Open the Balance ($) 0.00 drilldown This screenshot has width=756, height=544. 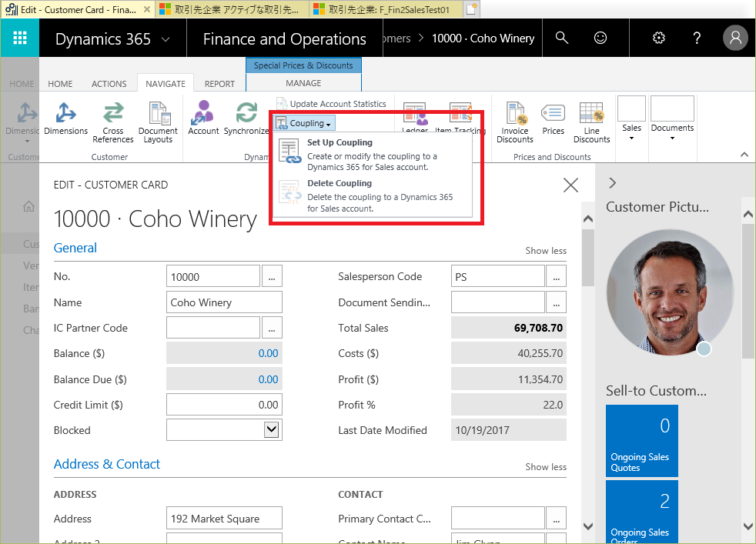coord(268,353)
